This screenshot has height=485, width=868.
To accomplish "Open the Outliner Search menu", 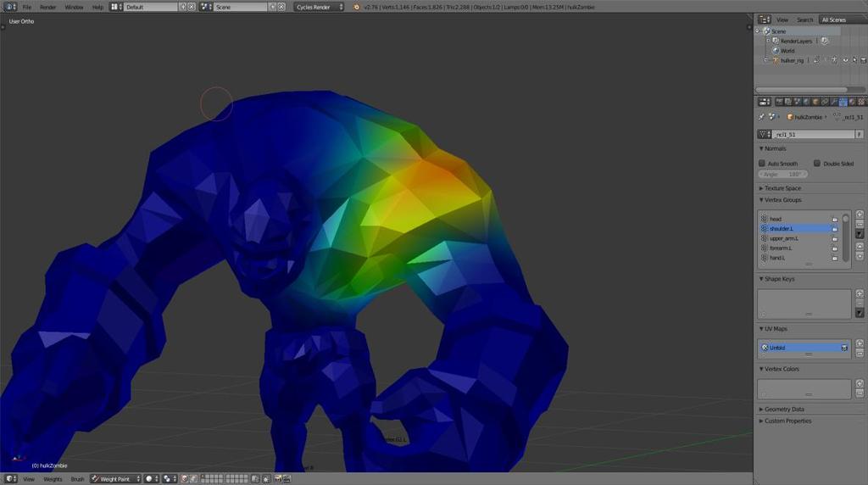I will point(805,20).
